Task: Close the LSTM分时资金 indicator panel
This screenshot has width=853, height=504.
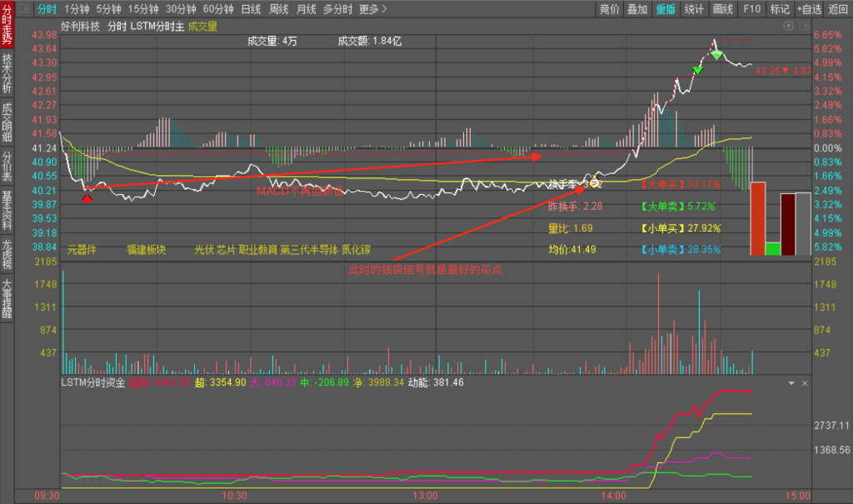Action: (805, 382)
